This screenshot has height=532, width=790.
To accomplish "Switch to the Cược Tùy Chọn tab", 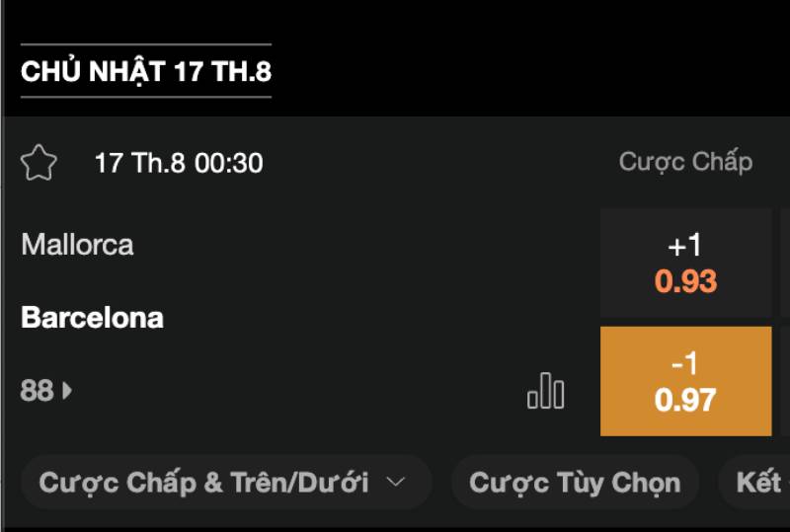I will (x=575, y=483).
